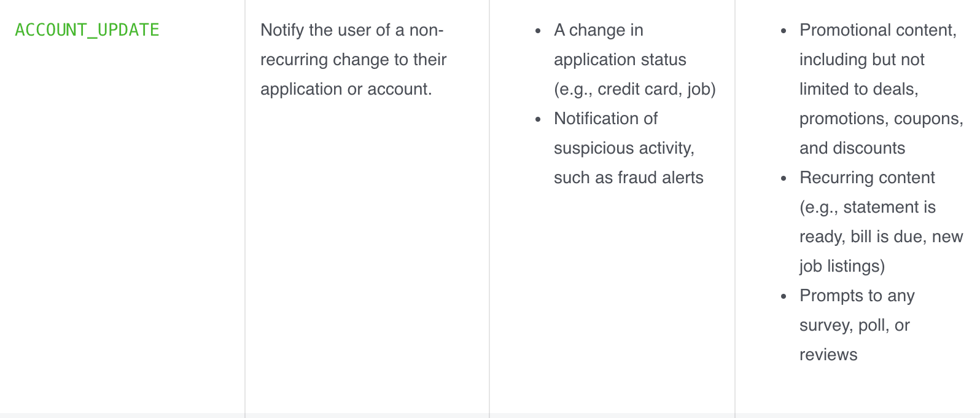Click the 'suspicious activity,' line

(624, 148)
